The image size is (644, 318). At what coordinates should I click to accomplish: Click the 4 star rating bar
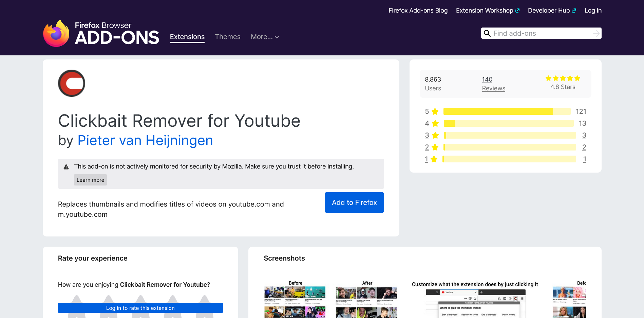(509, 123)
